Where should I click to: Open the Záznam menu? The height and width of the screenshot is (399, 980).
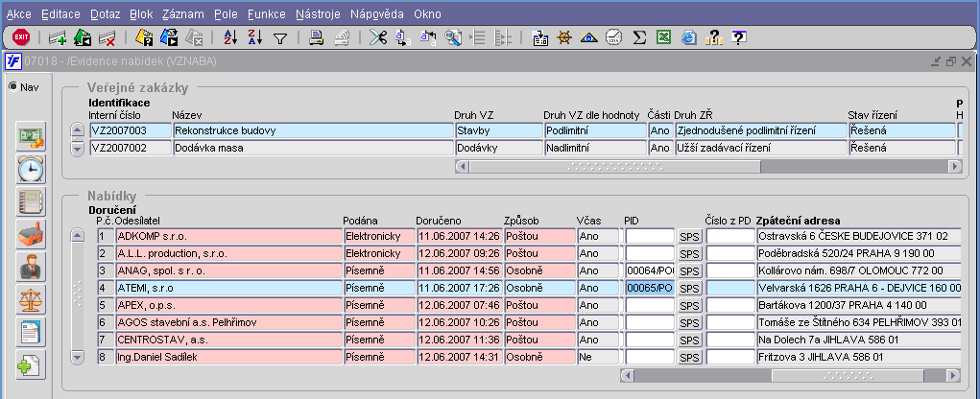tap(181, 14)
